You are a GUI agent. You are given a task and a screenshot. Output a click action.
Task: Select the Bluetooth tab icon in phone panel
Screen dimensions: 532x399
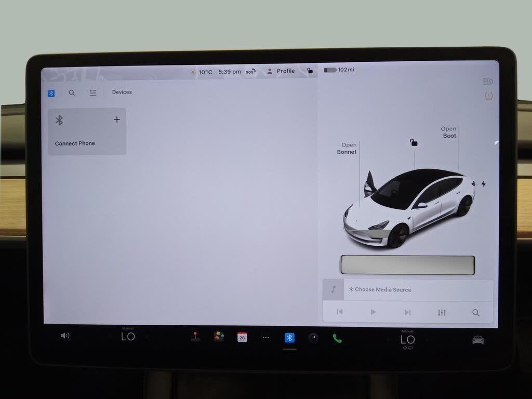51,94
